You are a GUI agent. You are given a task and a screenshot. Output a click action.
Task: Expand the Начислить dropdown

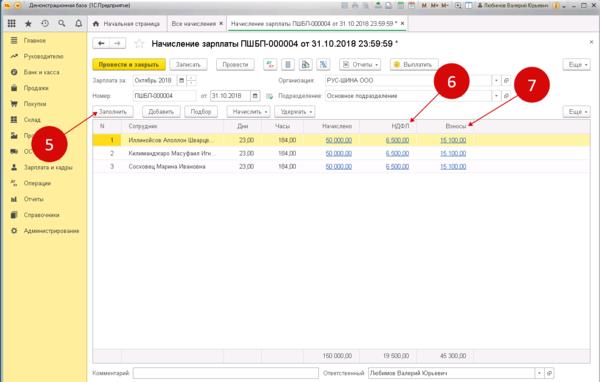click(249, 112)
